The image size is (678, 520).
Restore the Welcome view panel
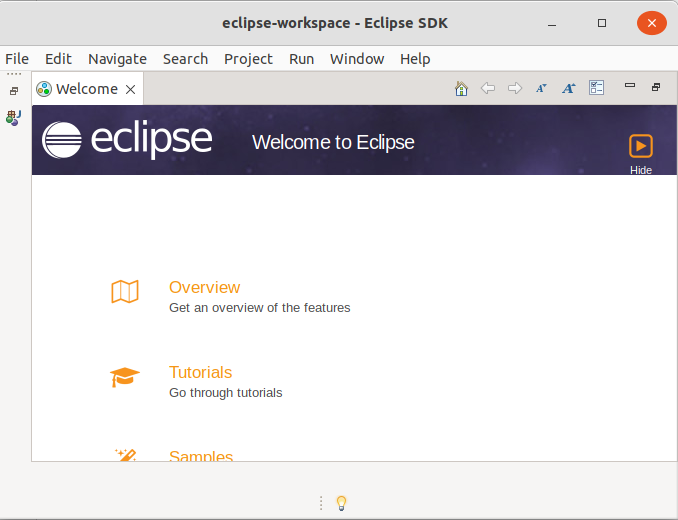click(656, 87)
